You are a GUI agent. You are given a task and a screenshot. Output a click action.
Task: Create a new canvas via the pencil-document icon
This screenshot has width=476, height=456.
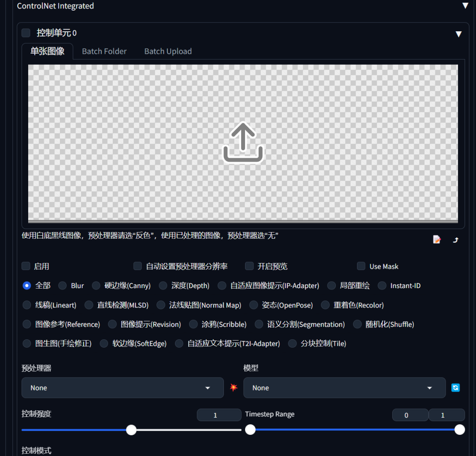tap(436, 239)
